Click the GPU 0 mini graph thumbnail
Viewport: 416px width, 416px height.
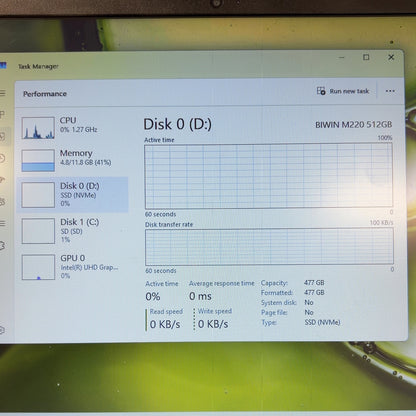click(38, 267)
